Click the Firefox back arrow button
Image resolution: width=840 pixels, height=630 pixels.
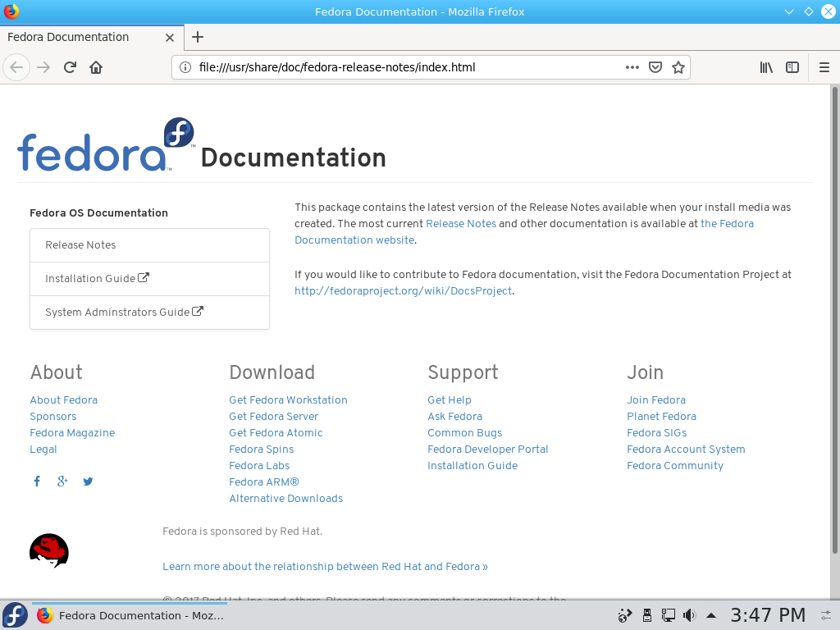tap(16, 67)
